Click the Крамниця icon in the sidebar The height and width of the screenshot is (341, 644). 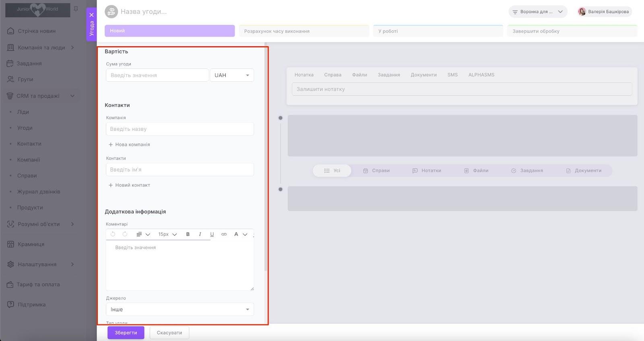pos(10,244)
